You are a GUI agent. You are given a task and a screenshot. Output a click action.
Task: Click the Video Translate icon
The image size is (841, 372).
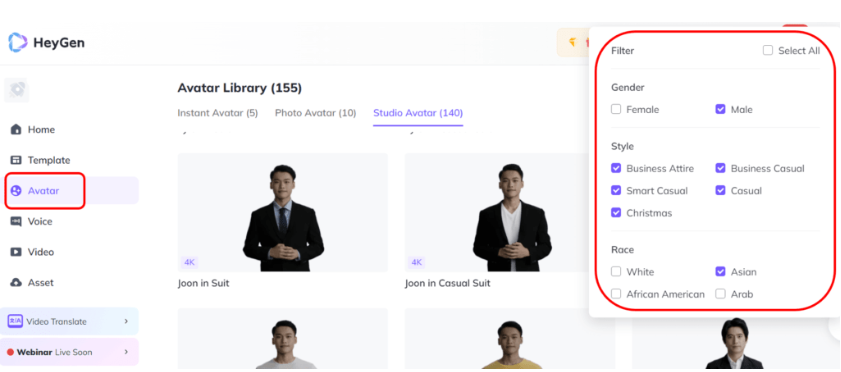[x=15, y=321]
